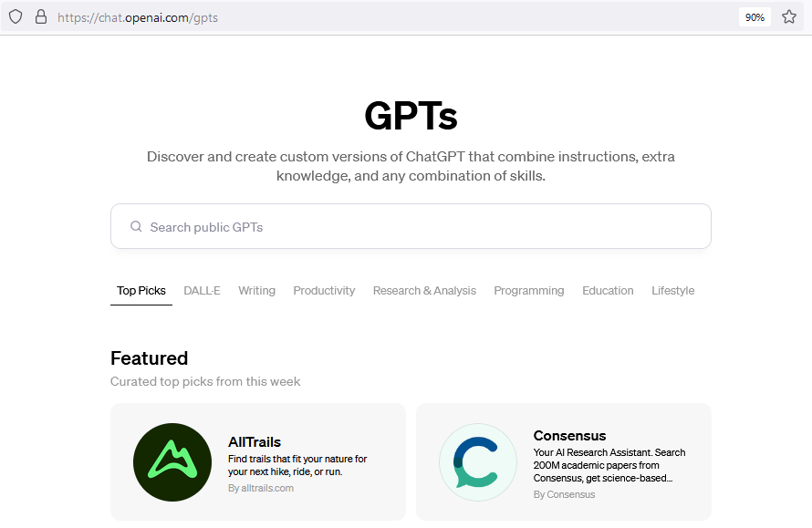
Task: Click the padlock site security icon
Action: pyautogui.click(x=41, y=17)
